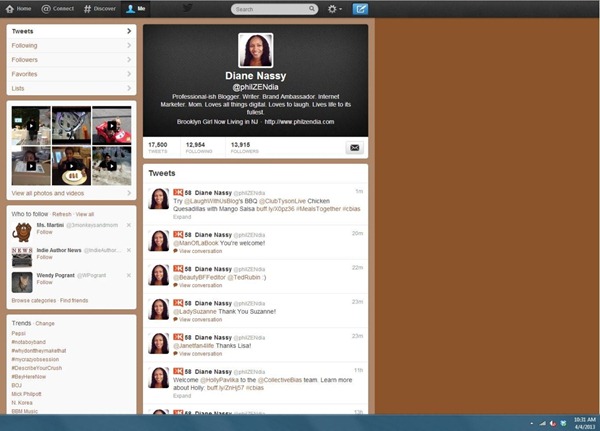600x431 pixels.
Task: Click the envelope direct message button
Action: pyautogui.click(x=355, y=148)
